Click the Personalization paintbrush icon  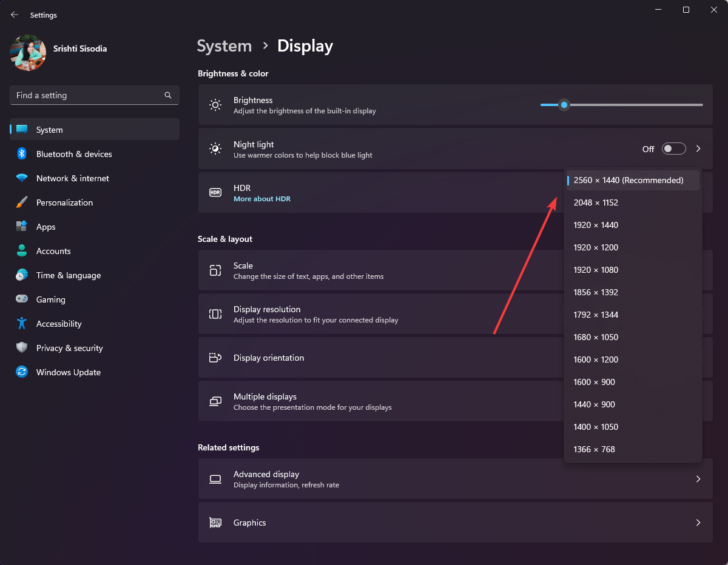click(22, 202)
